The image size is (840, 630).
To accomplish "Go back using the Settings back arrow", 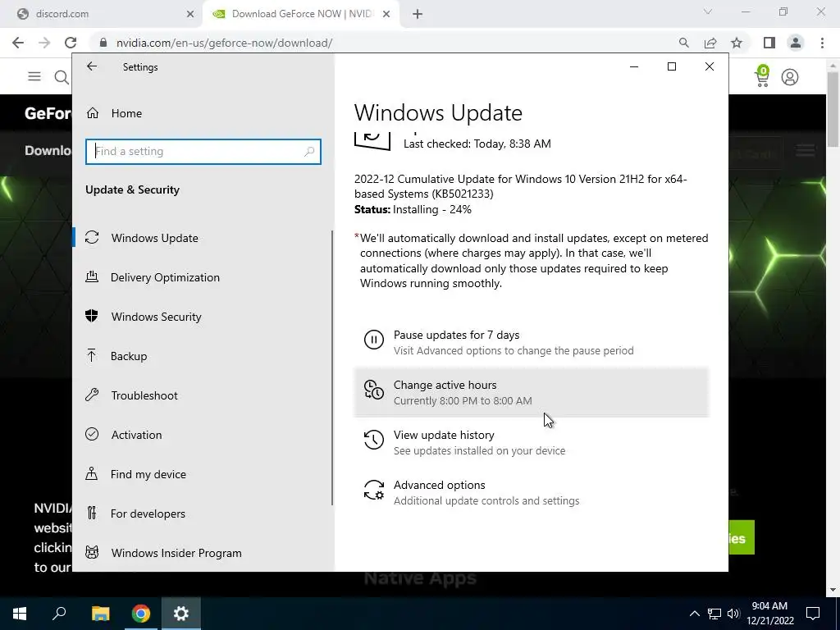I will pos(92,66).
